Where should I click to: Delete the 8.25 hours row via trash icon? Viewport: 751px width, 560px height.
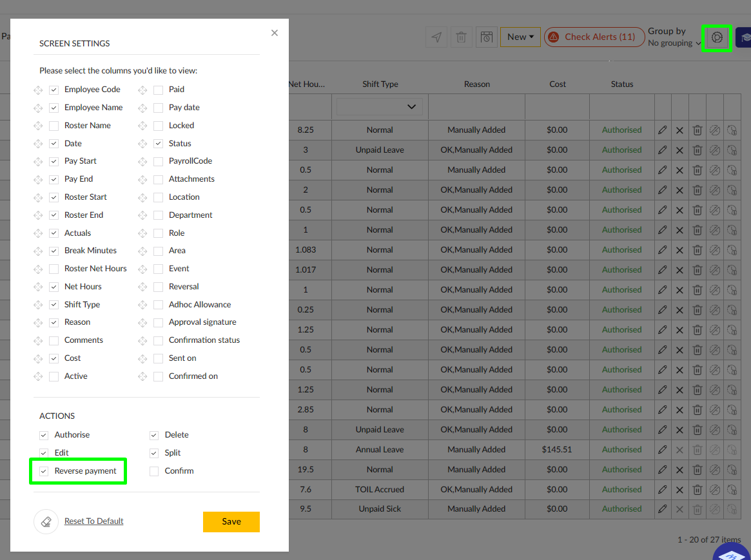click(x=697, y=130)
